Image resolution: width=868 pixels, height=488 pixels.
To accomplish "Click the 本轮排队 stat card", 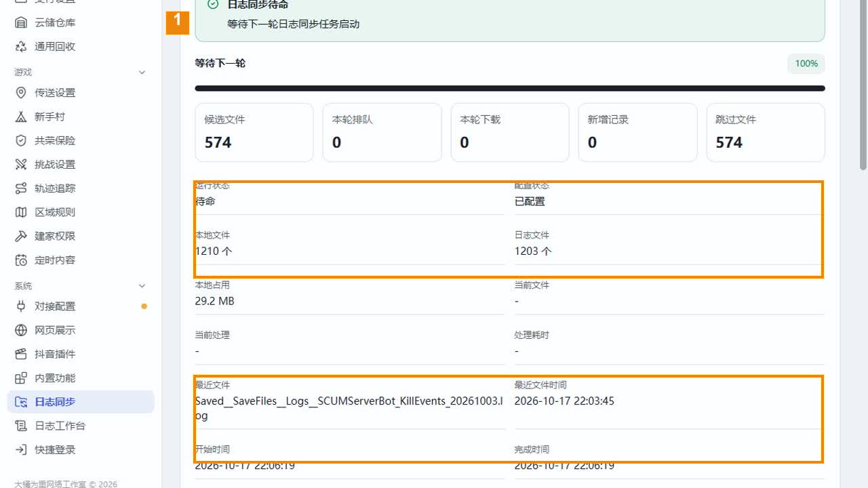I will pos(382,132).
